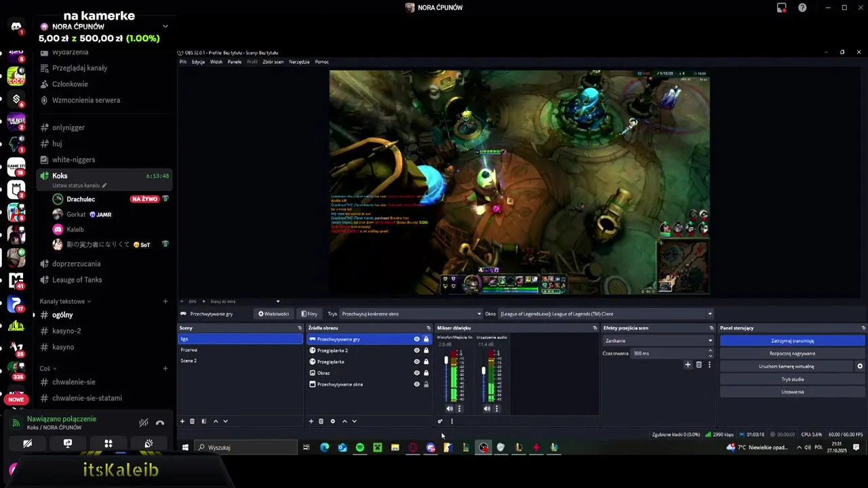Mute the Mikrofon audio channel
Image resolution: width=868 pixels, height=488 pixels.
pos(449,409)
